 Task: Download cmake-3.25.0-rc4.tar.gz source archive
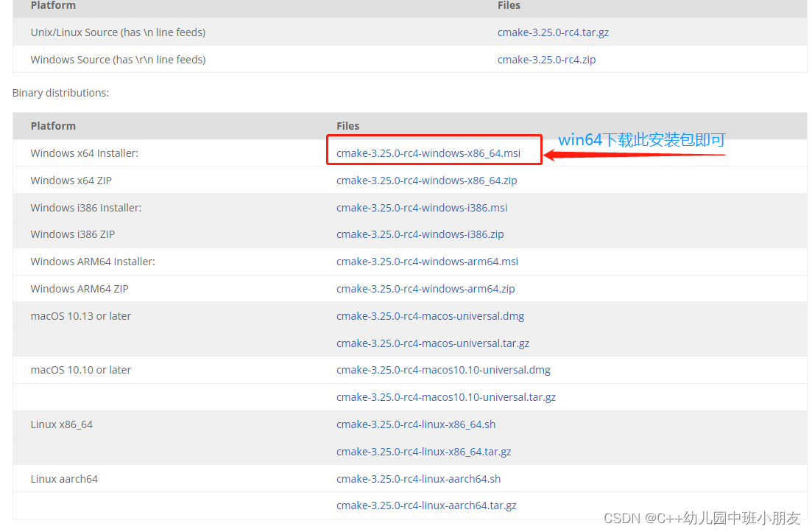coord(553,32)
